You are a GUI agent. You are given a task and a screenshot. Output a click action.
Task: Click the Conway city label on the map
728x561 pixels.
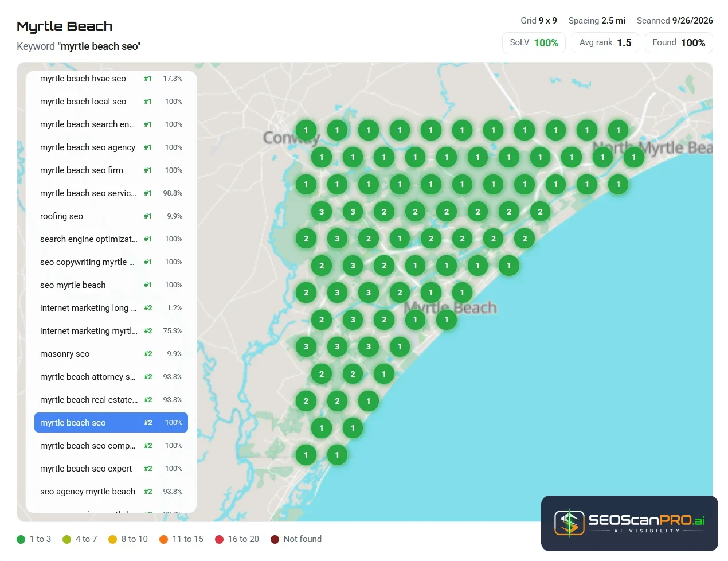(x=291, y=138)
